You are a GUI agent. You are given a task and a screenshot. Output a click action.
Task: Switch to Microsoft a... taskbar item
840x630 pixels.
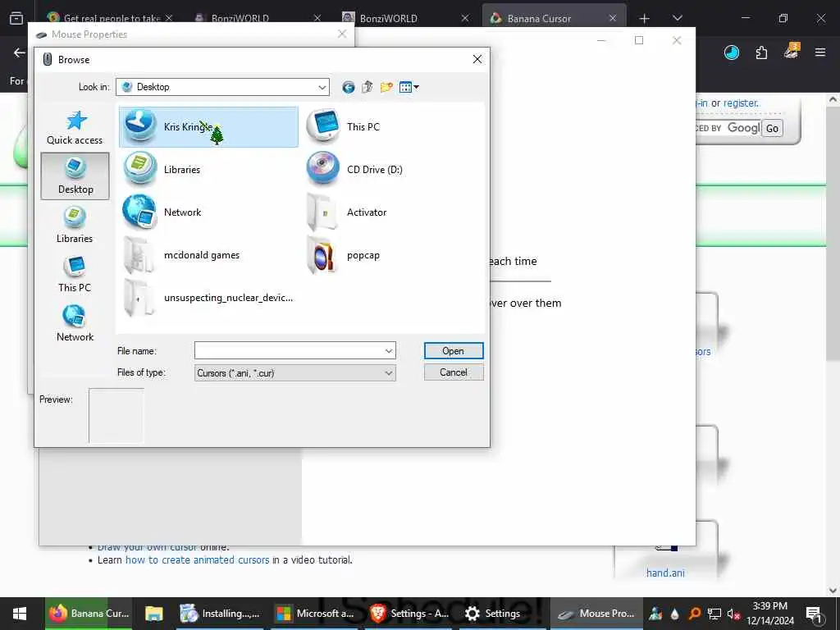(x=314, y=614)
